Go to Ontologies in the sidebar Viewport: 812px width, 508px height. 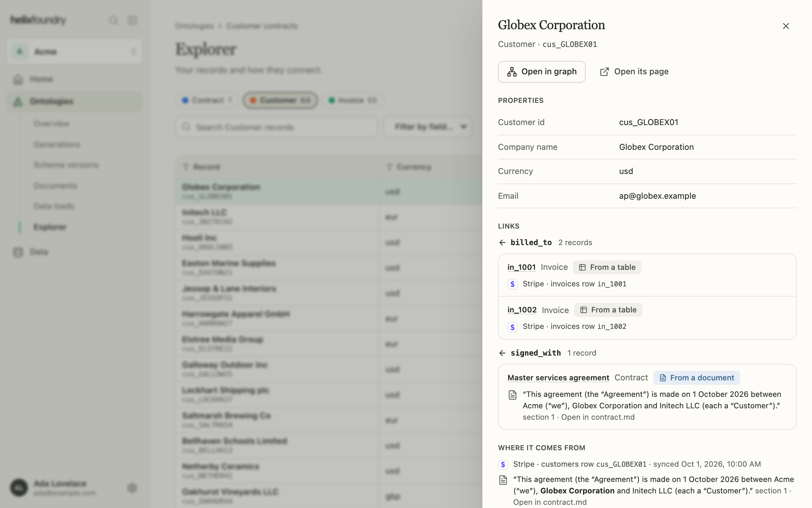click(x=75, y=101)
